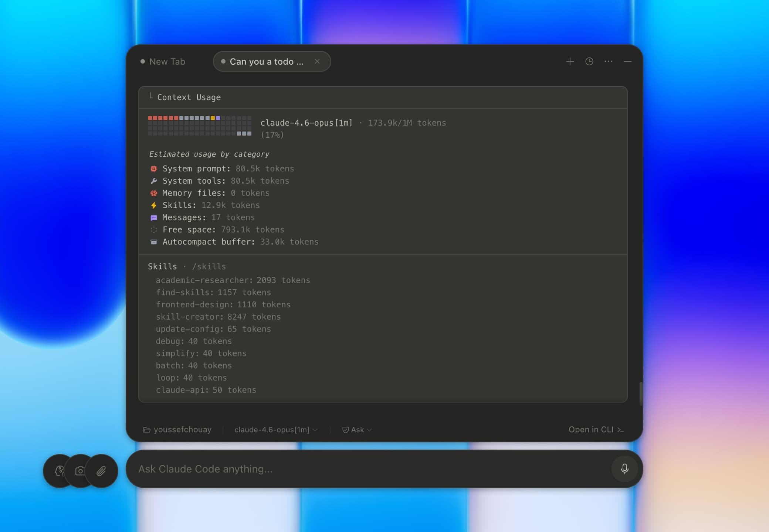Screen dimensions: 769x532
Task: Click 'Estimated usage by category' heading
Action: point(209,154)
